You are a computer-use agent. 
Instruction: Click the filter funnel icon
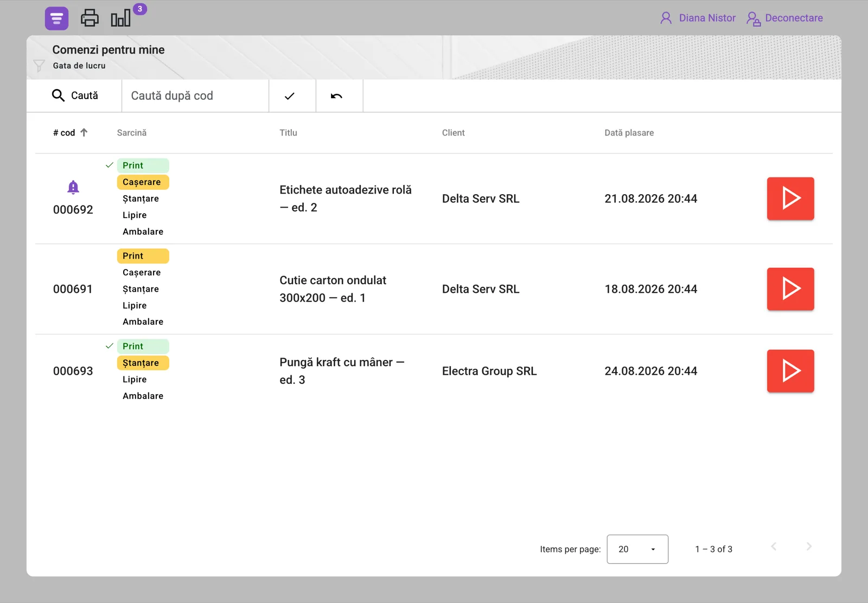pyautogui.click(x=39, y=66)
